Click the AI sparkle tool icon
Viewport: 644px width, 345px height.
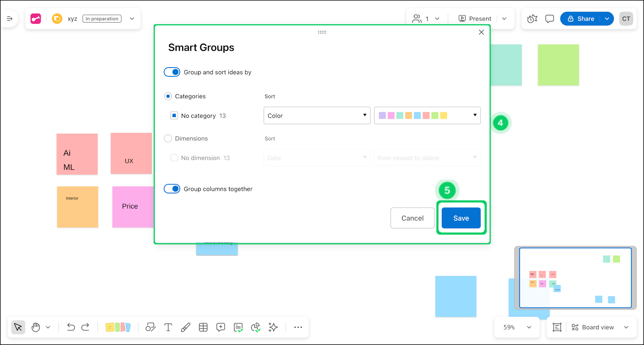pos(273,327)
